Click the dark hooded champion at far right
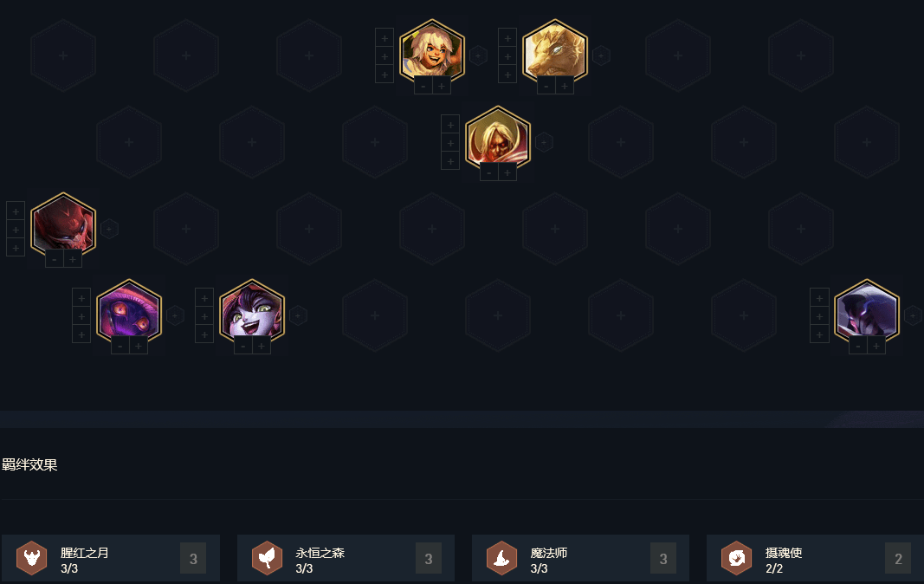Screen dimensions: 924x584 click(867, 312)
